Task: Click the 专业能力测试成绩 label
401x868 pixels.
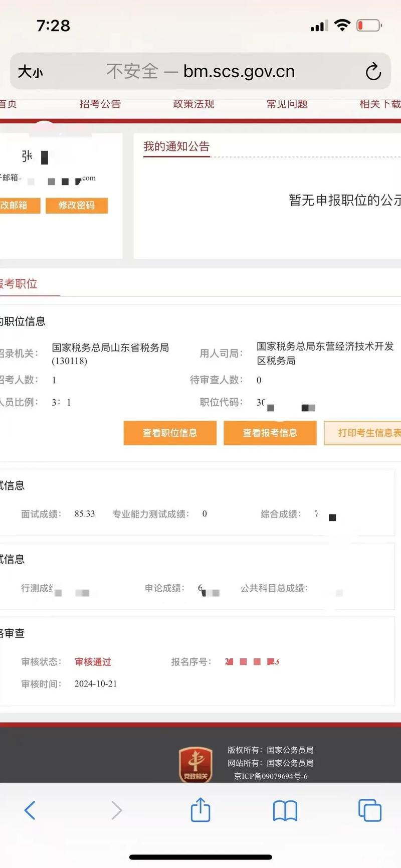Action: pyautogui.click(x=151, y=514)
